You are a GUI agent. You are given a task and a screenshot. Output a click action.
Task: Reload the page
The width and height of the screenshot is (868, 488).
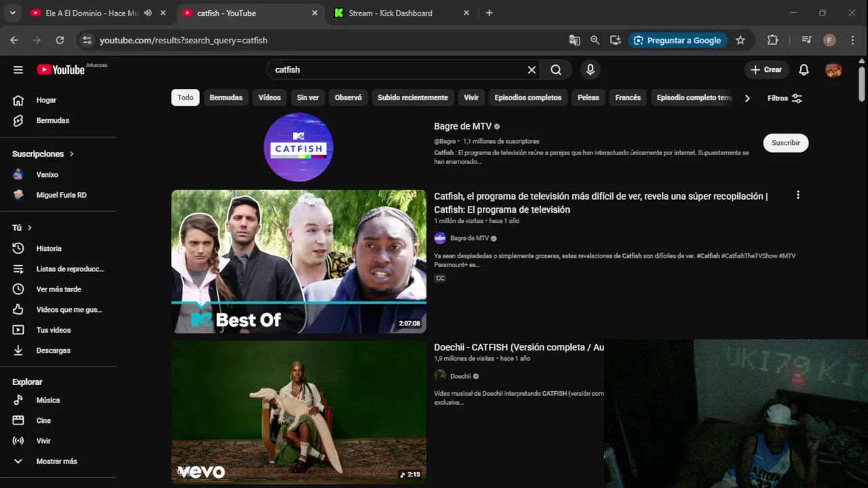pyautogui.click(x=60, y=40)
